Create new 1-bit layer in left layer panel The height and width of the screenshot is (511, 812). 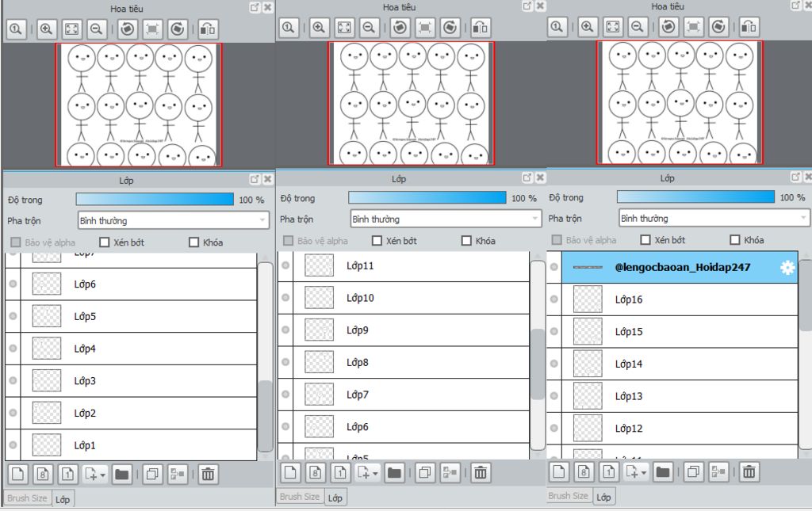(x=68, y=474)
